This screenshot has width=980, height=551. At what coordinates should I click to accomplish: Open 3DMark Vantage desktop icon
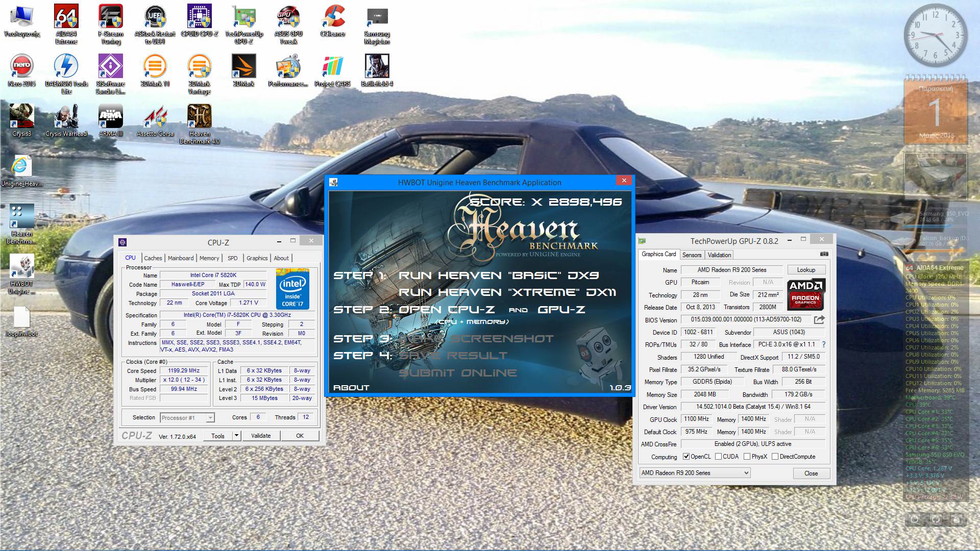point(200,74)
